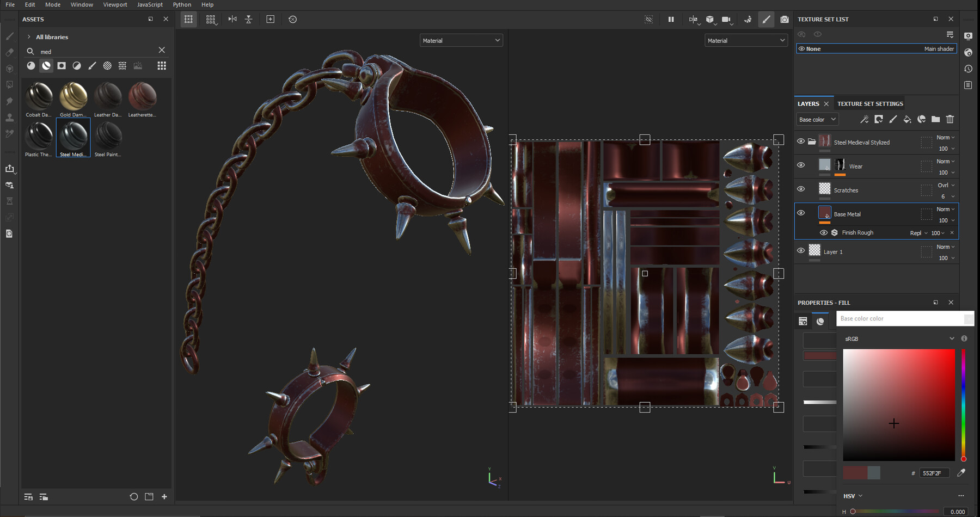Add a new folder to layer stack
This screenshot has height=517, width=980.
pos(935,119)
